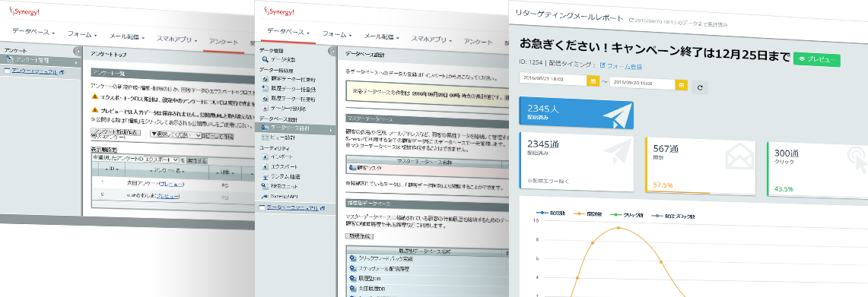Open the フォーム登録 link in the report
868x297 pixels.
click(621, 66)
